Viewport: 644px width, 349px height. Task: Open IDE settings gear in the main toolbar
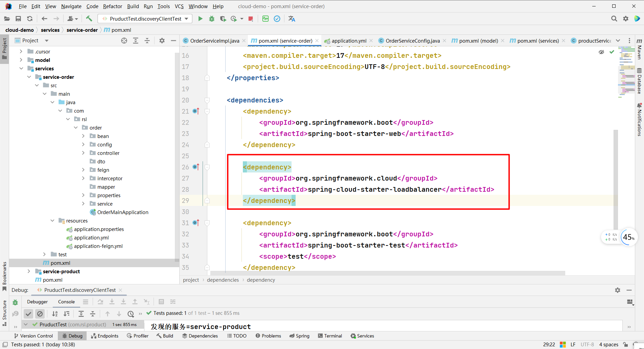626,19
